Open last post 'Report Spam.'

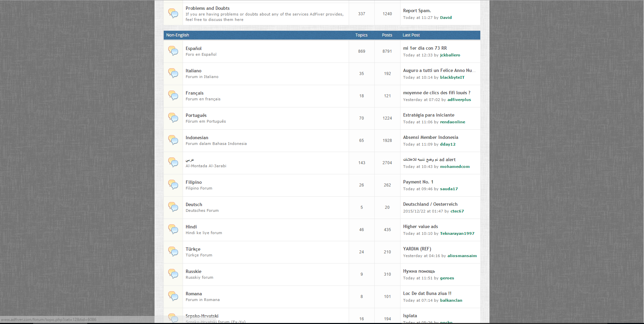coord(417,10)
